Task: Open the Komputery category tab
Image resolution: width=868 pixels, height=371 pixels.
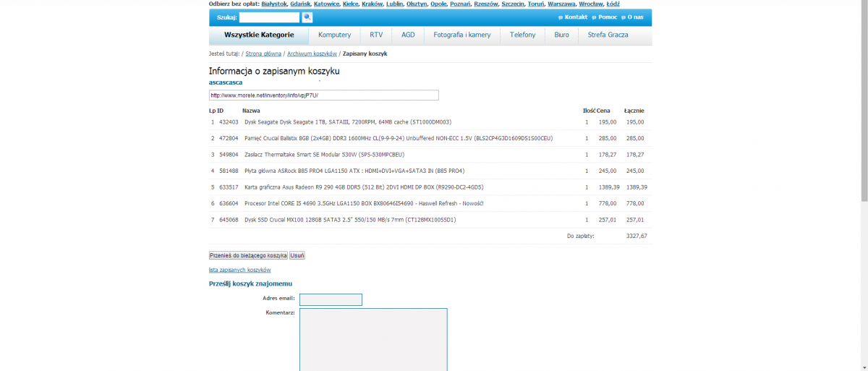Action: 334,35
